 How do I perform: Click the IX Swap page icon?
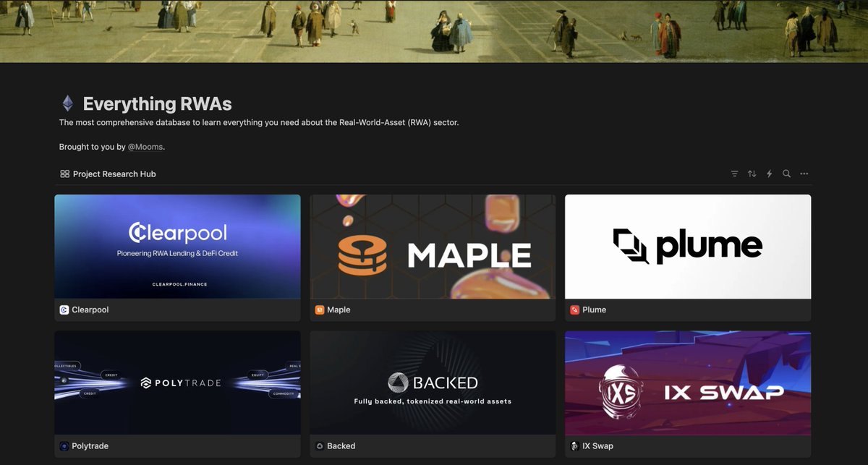(x=575, y=446)
